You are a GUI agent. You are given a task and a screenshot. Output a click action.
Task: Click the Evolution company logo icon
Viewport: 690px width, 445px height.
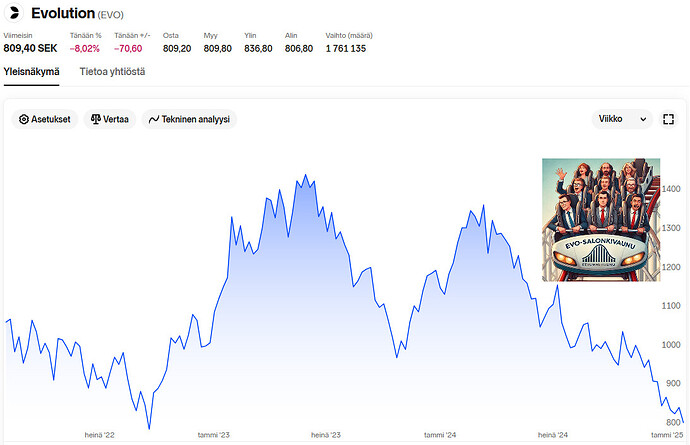(15, 13)
